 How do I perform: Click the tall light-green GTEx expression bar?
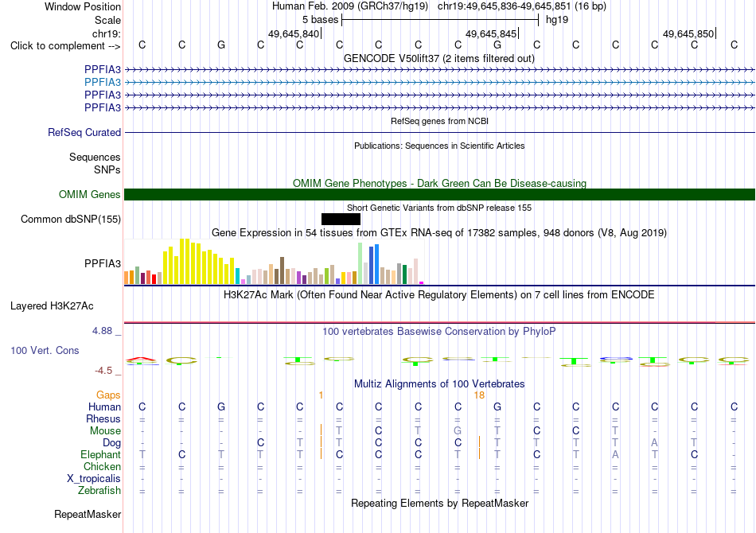(360, 263)
